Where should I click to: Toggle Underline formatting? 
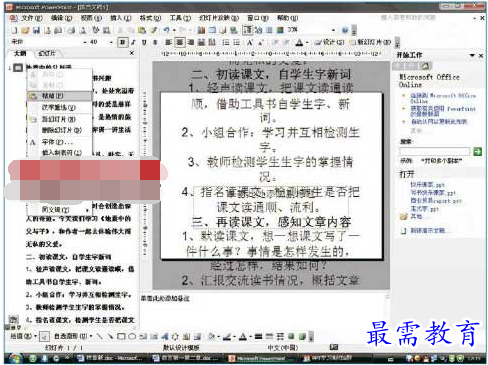coord(144,42)
